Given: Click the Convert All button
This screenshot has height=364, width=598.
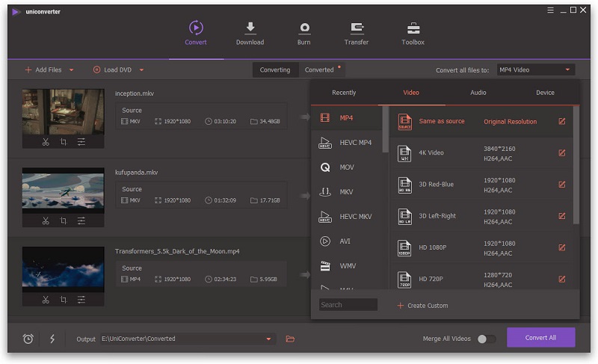Looking at the screenshot, I should coord(540,337).
